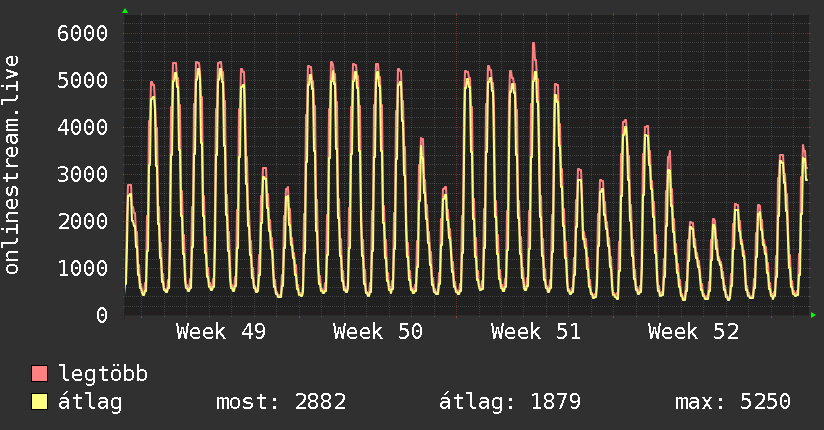
Task: Click the green arrow ending the x-axis
Action: (813, 315)
